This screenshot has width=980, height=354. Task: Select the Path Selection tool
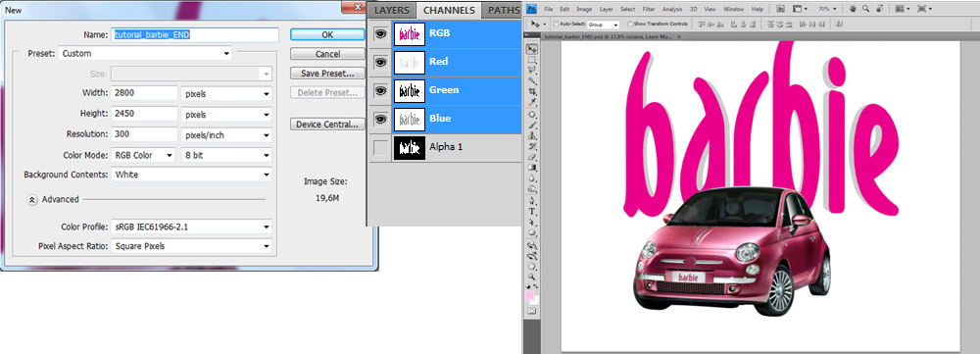(x=532, y=222)
